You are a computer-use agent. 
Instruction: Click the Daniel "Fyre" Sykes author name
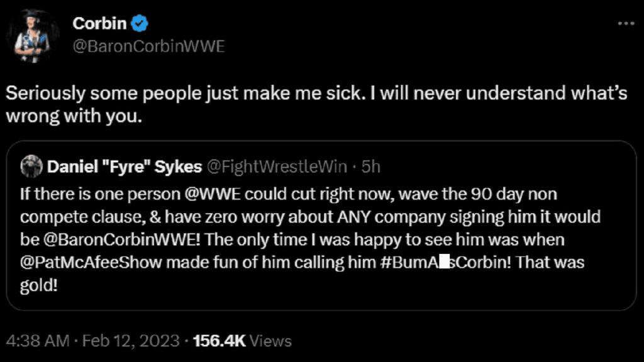tap(124, 167)
